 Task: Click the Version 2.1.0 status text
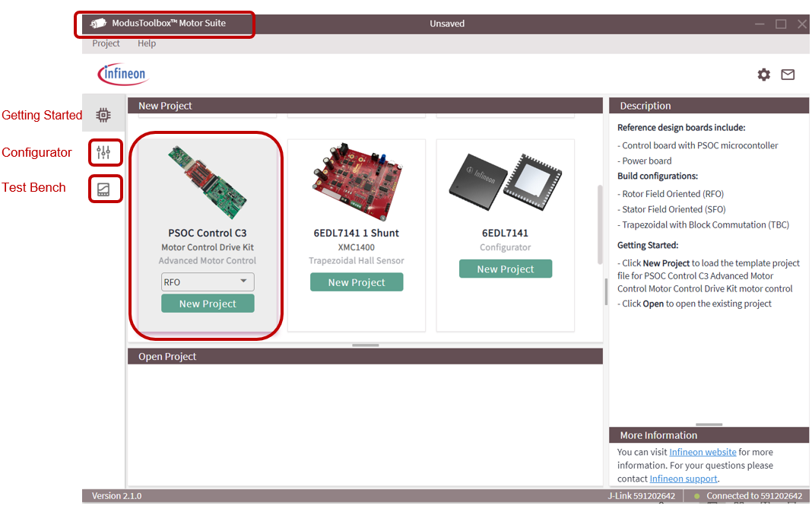(116, 496)
